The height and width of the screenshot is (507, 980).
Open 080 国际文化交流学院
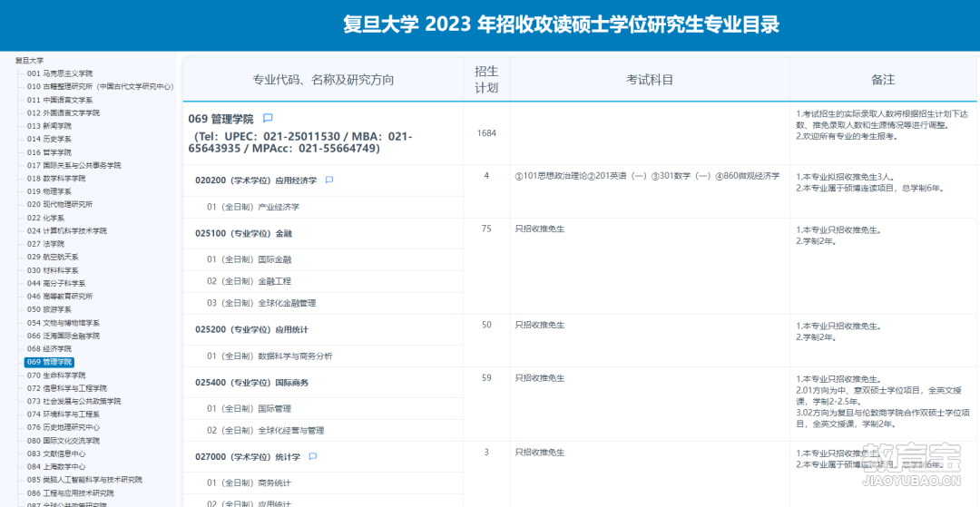click(64, 441)
